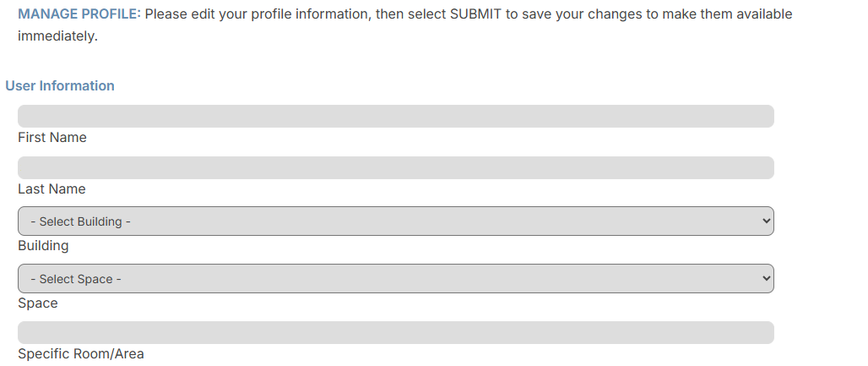Click the Building dropdown chevron arrow
The image size is (868, 366).
point(766,221)
